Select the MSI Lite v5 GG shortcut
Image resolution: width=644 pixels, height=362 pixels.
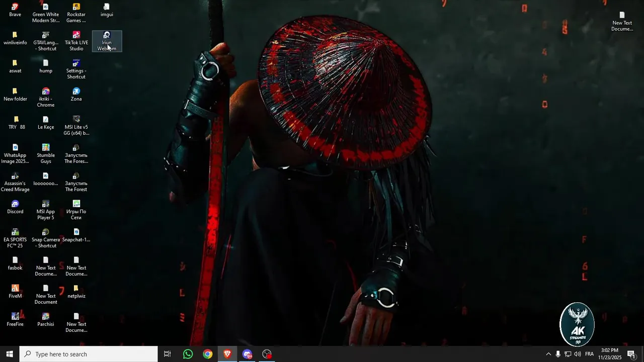coord(76,126)
